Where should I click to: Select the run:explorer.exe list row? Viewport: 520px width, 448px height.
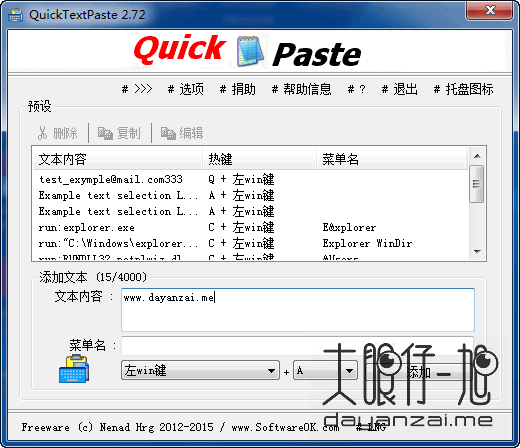[250, 228]
